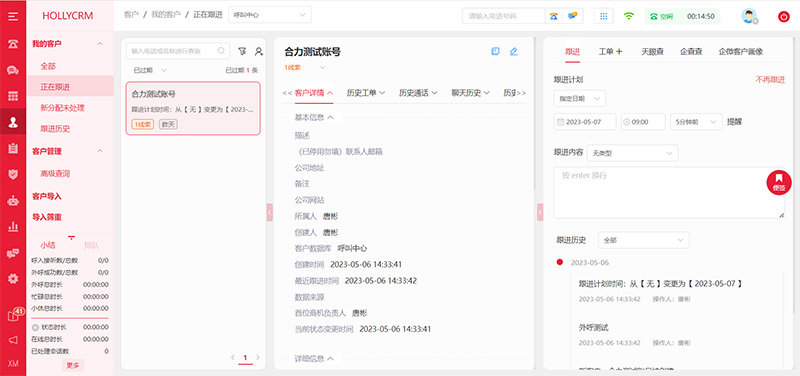
Task: Click the red 便签 sticky note floating button
Action: pos(779,183)
